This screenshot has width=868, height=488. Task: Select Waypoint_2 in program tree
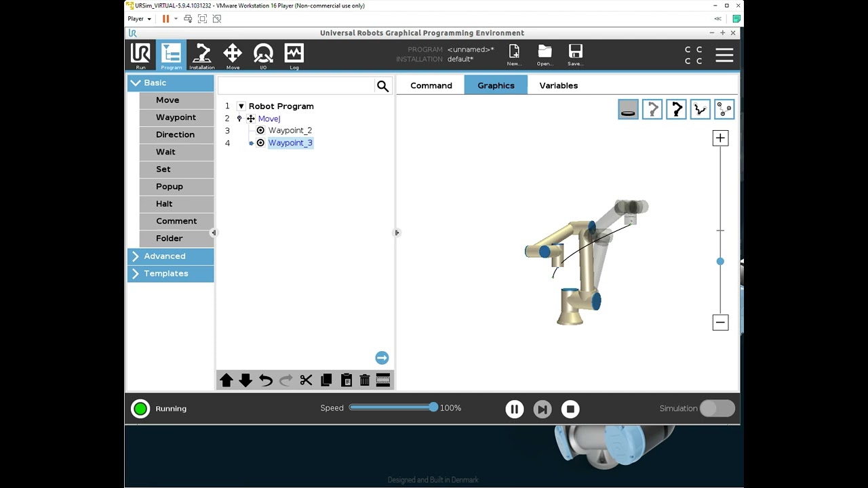(x=290, y=130)
